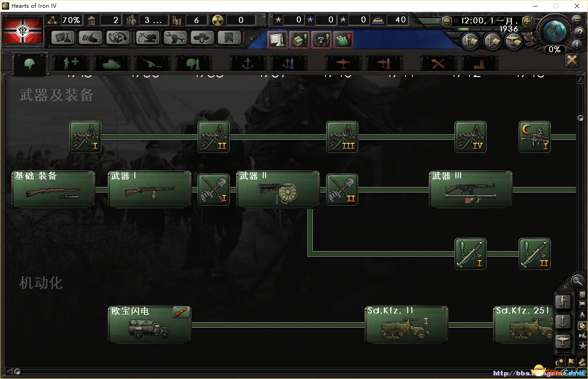Screen dimensions: 588x379
Task: Open the Land Doctrine tab
Action: [x=194, y=64]
